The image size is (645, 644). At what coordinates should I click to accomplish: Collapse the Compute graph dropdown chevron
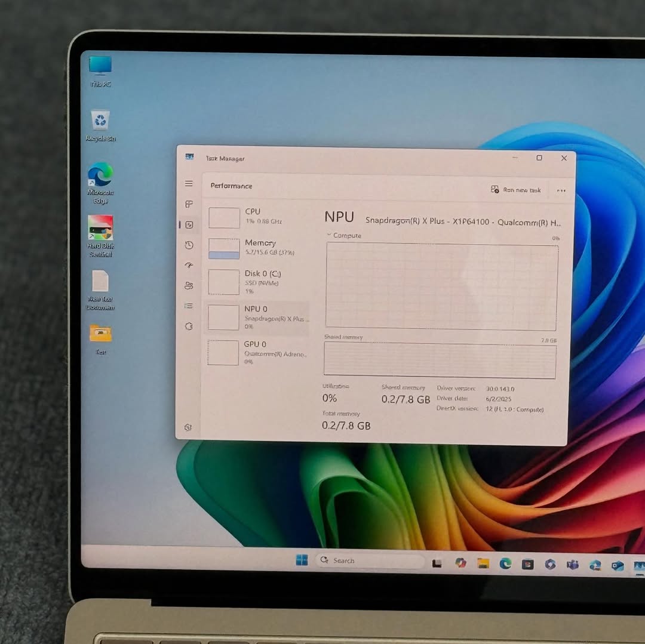coord(329,235)
